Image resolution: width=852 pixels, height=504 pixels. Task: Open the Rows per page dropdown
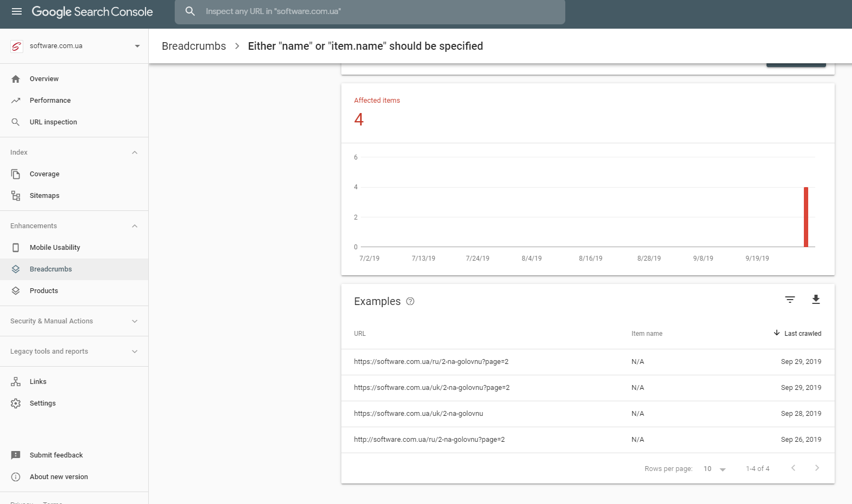(715, 469)
